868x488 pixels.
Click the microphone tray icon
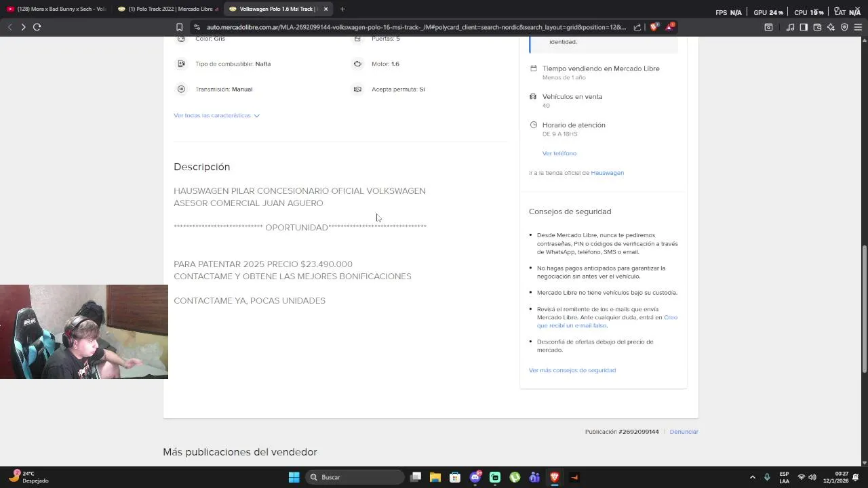(767, 477)
